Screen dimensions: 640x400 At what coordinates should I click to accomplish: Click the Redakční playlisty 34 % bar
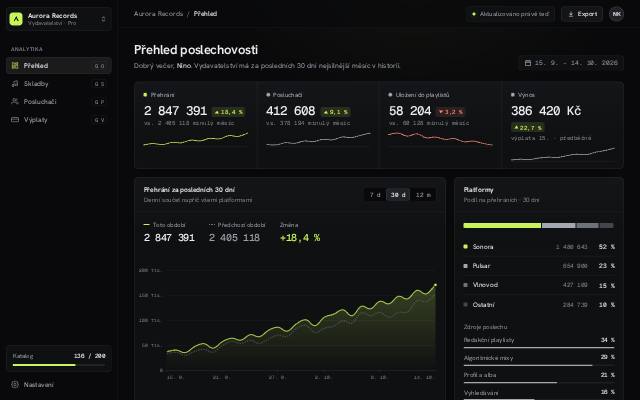point(539,348)
